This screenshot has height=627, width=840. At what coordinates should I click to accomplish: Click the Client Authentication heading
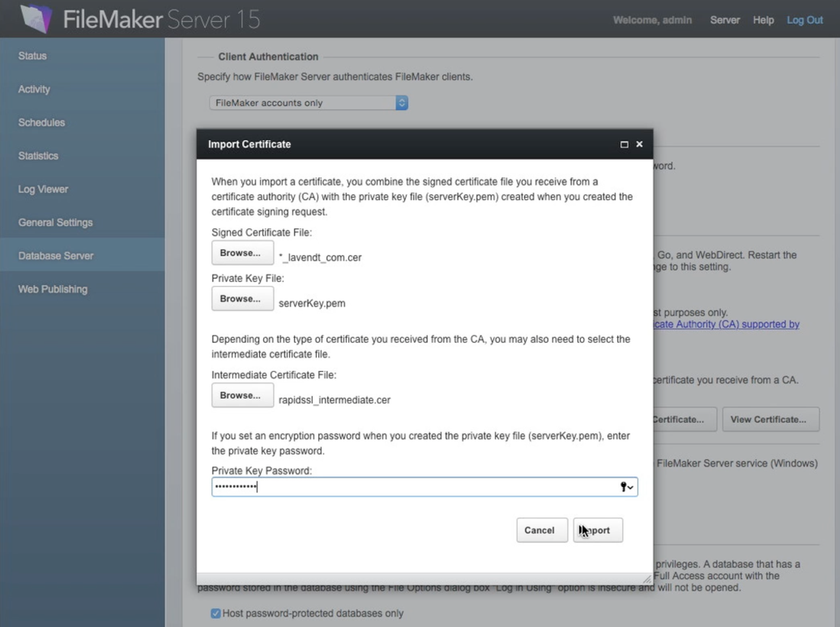coord(268,57)
